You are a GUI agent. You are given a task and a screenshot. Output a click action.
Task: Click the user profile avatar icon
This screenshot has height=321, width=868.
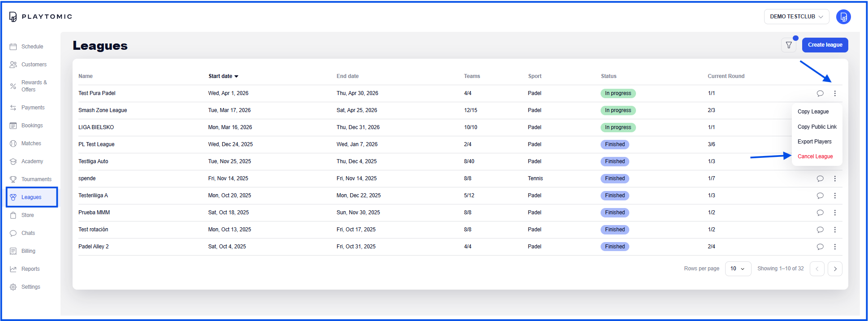(x=843, y=17)
